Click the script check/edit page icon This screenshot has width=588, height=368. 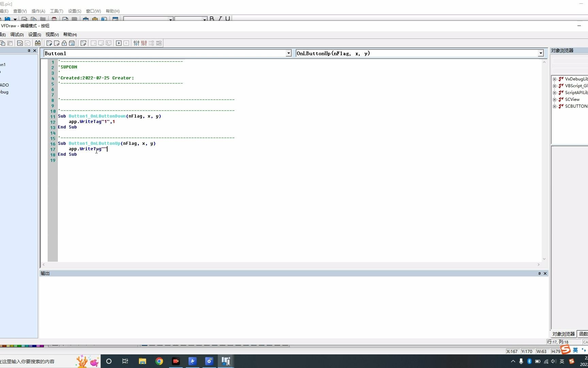pyautogui.click(x=83, y=43)
